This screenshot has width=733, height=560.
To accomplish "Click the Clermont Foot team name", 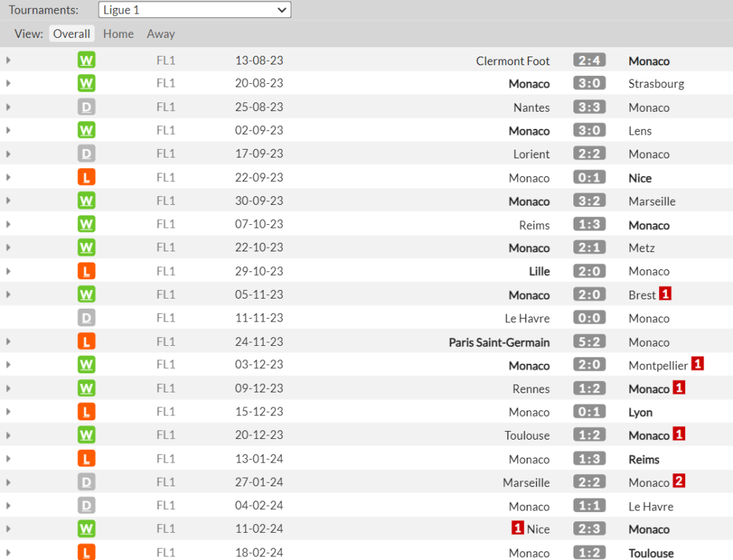I will tap(513, 62).
